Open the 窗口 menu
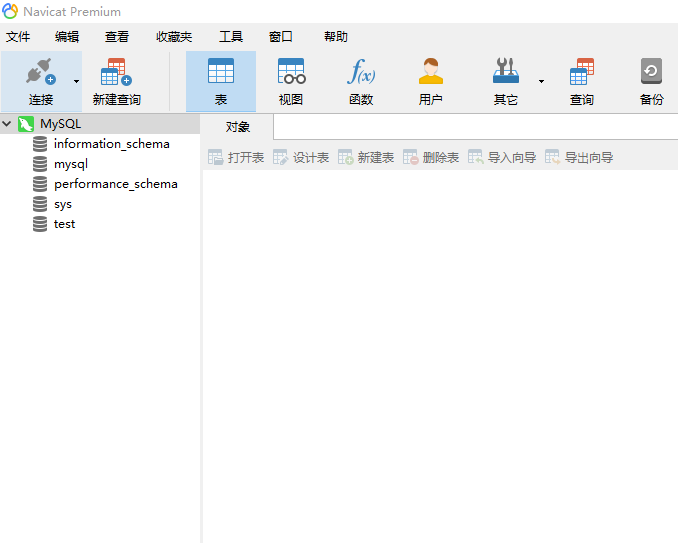 point(281,37)
